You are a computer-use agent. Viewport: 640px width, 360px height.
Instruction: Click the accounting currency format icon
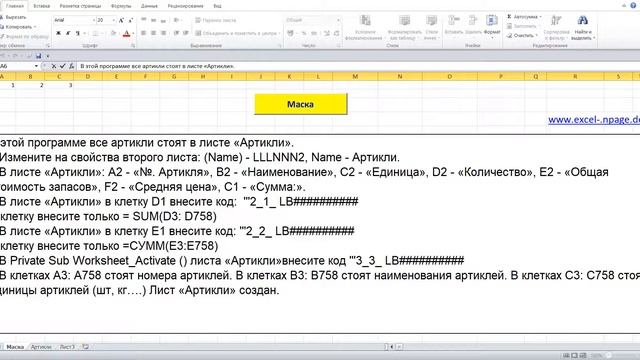tap(291, 33)
